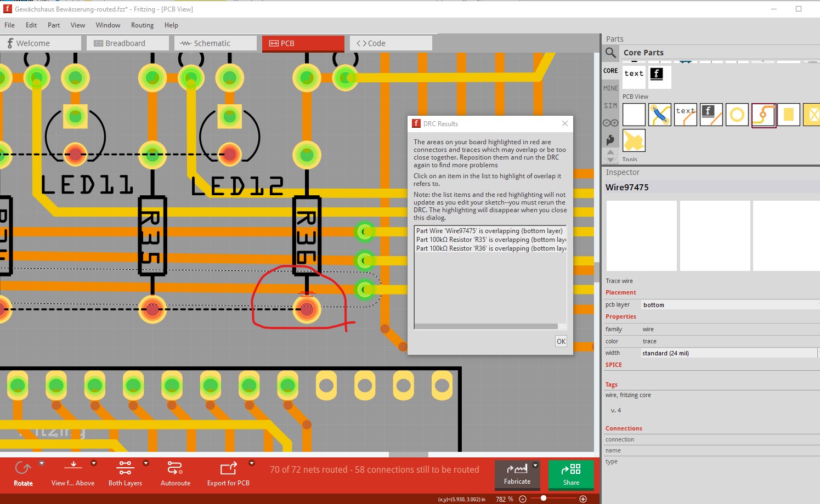Click the zoom out minus icon
Image resolution: width=820 pixels, height=504 pixels.
pos(523,499)
